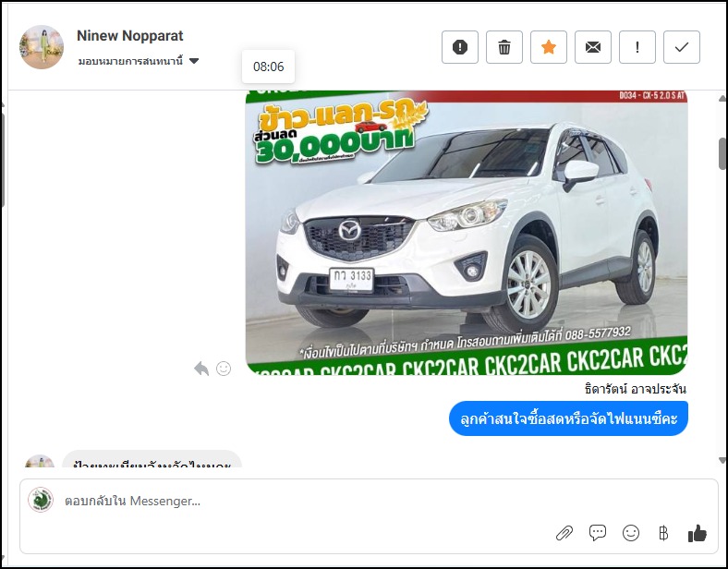Click the 08:06 timestamp label
This screenshot has height=569, width=728.
pyautogui.click(x=268, y=67)
